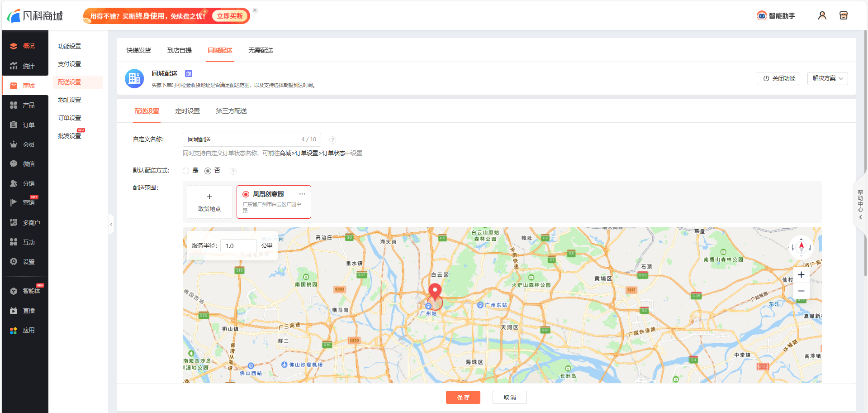Click the red location pin on map
Screen dimensions: 868x413
(x=435, y=291)
